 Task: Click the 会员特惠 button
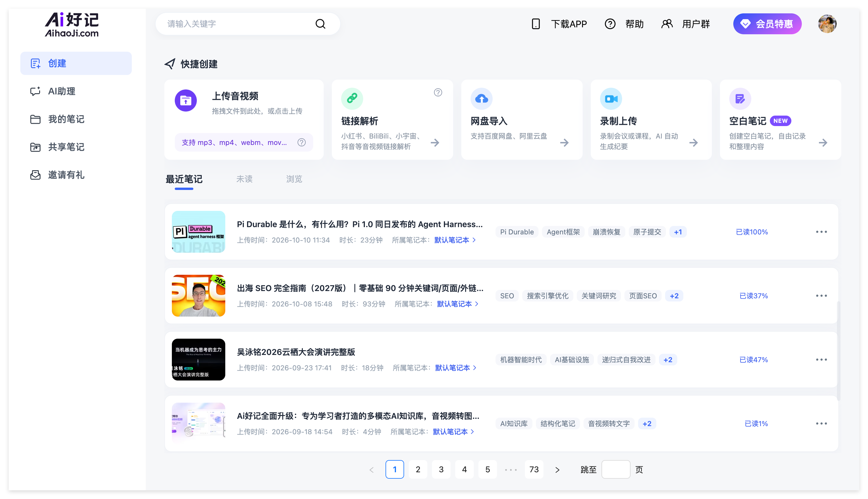[x=767, y=24]
